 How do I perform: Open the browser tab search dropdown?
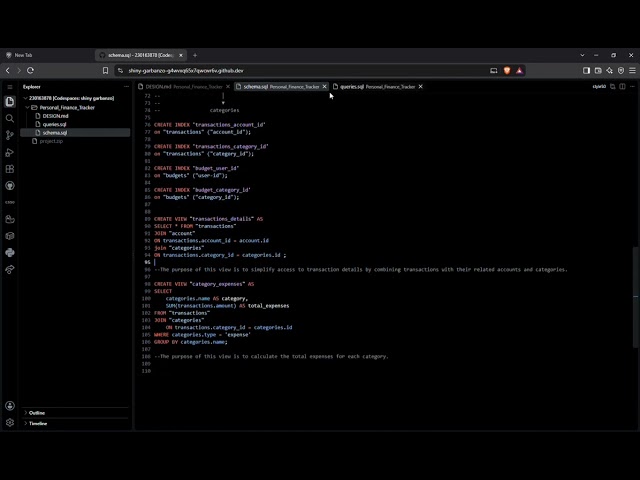(x=582, y=55)
